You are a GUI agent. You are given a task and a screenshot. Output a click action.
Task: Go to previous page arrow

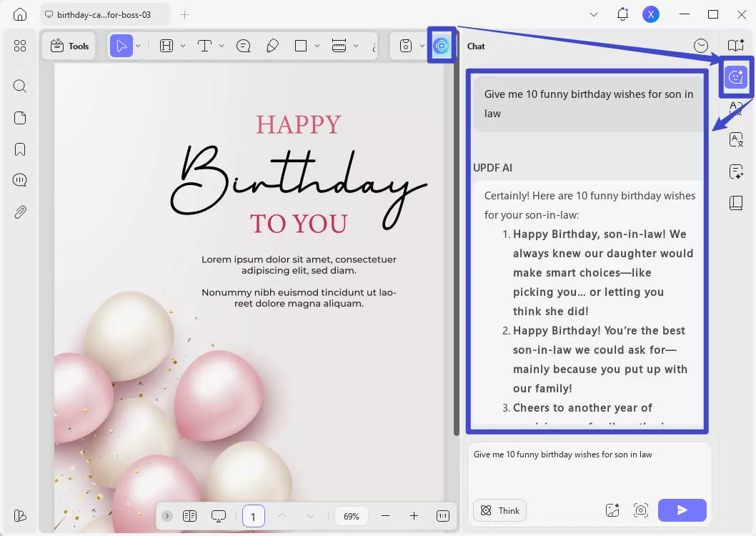(282, 516)
